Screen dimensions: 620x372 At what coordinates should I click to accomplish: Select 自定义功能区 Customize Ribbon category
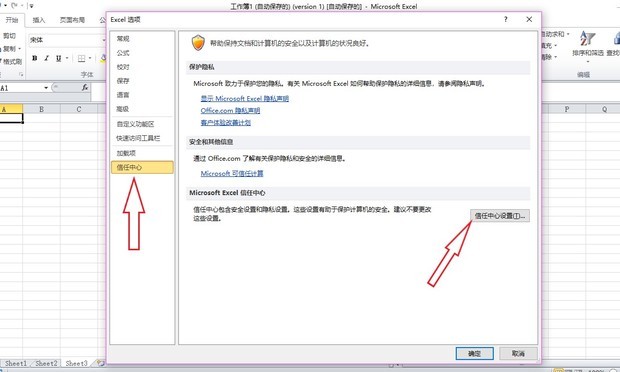coord(142,124)
